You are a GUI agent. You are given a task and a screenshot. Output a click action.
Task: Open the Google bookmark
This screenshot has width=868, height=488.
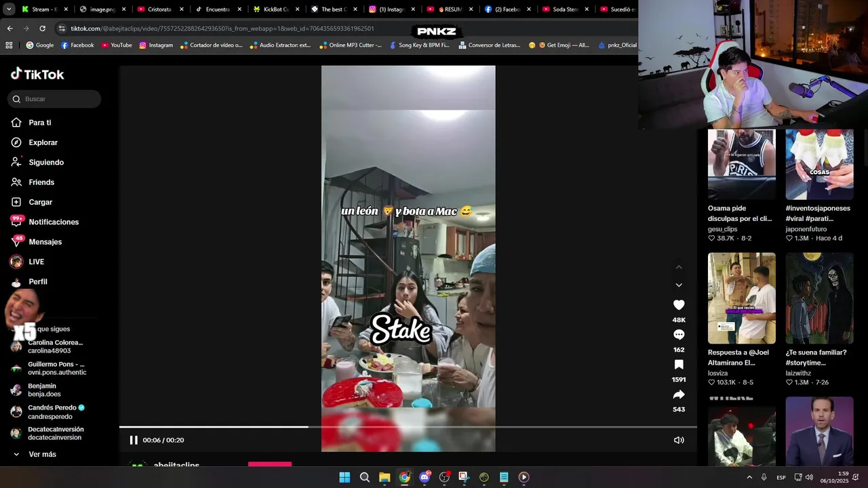click(39, 45)
